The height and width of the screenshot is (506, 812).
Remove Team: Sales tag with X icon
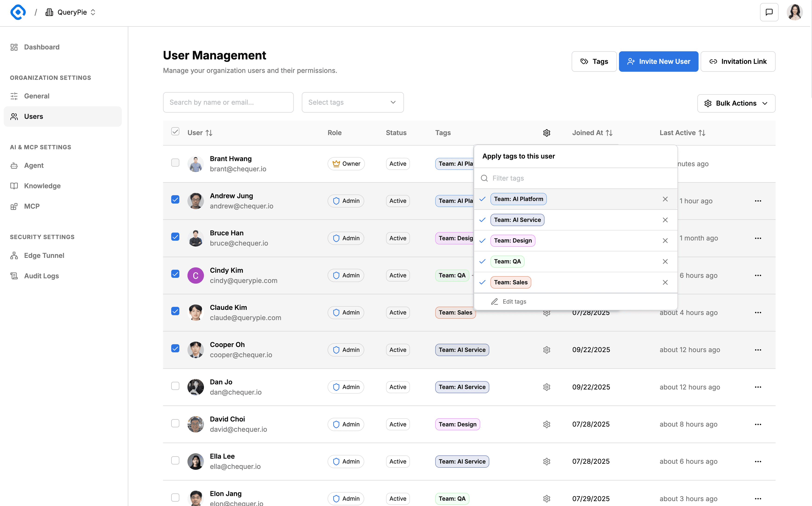pyautogui.click(x=665, y=282)
